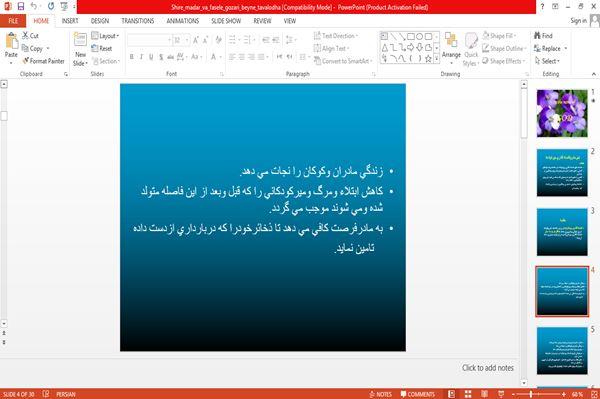The width and height of the screenshot is (600, 399).
Task: Open Reading View from status bar
Action: (484, 394)
